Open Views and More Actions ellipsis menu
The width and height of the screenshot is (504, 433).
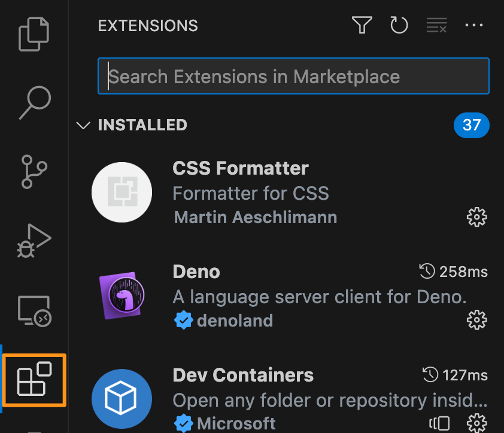point(473,25)
